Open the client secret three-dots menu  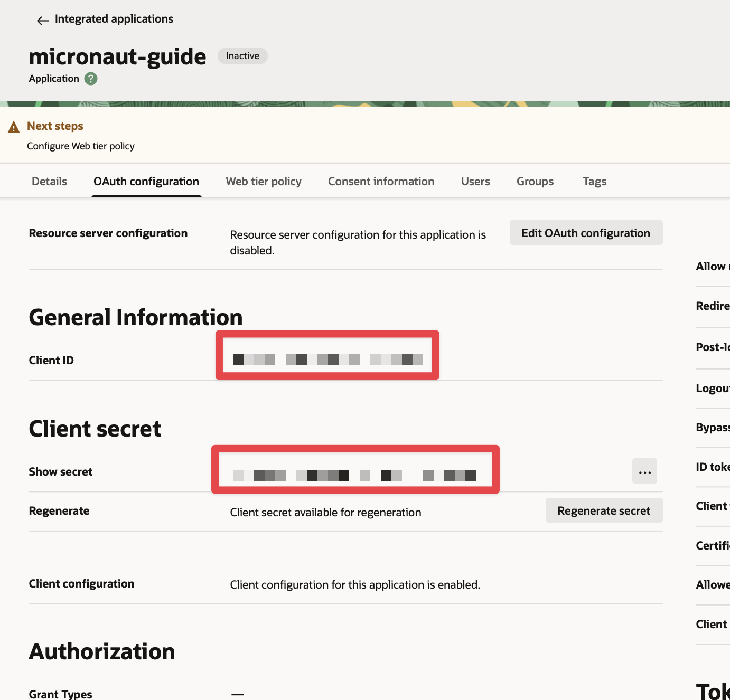click(x=644, y=471)
